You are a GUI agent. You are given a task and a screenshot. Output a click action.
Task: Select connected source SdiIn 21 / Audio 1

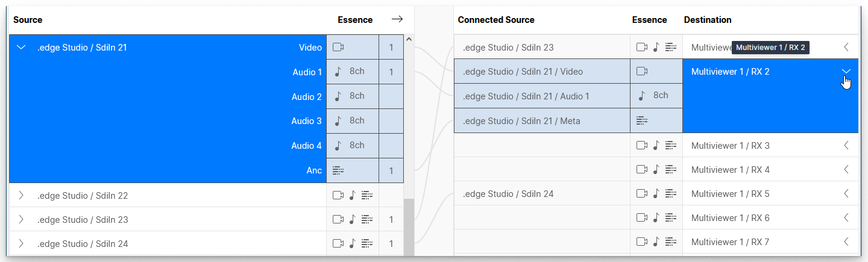pos(541,96)
